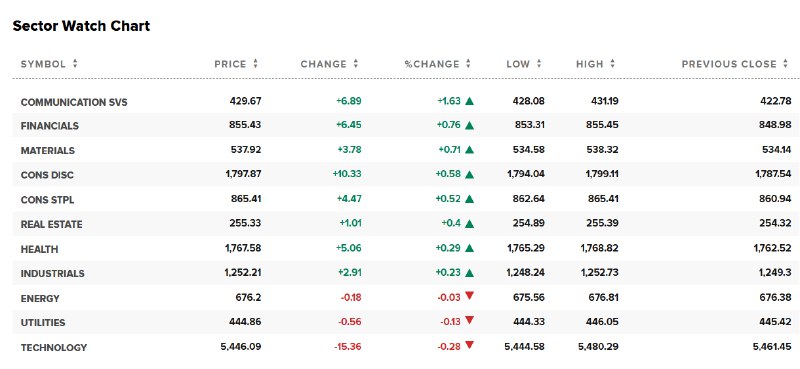
Task: Click red down arrow in TECHNOLOGY row
Action: pyautogui.click(x=469, y=346)
